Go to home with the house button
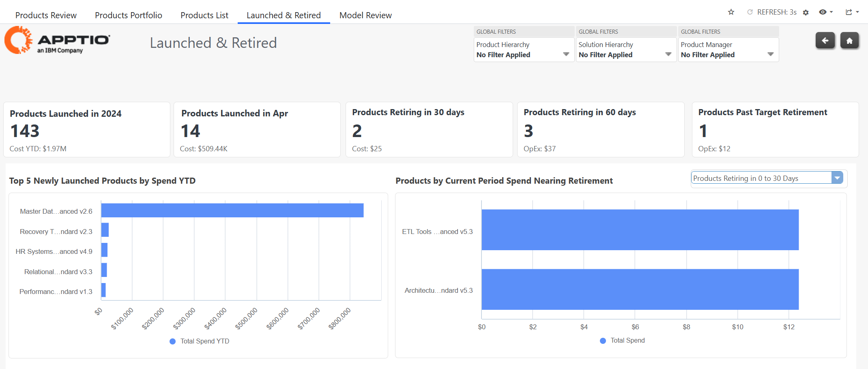868x369 pixels. pyautogui.click(x=849, y=41)
